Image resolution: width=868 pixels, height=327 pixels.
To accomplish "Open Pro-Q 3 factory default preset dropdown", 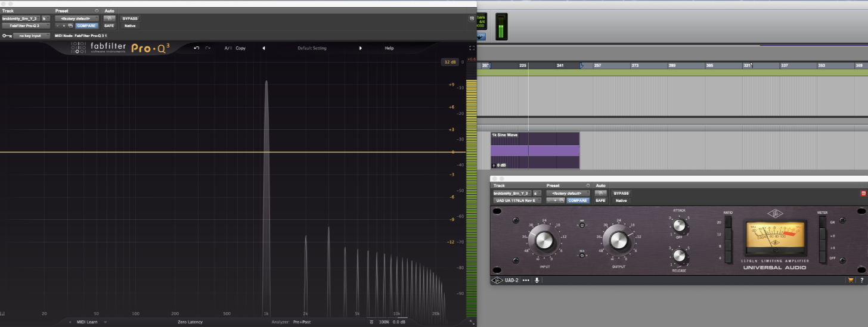I will 77,18.
